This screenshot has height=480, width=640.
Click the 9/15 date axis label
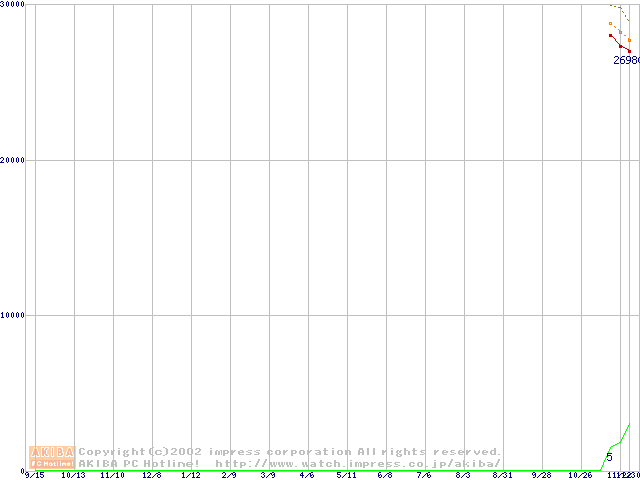(35, 475)
